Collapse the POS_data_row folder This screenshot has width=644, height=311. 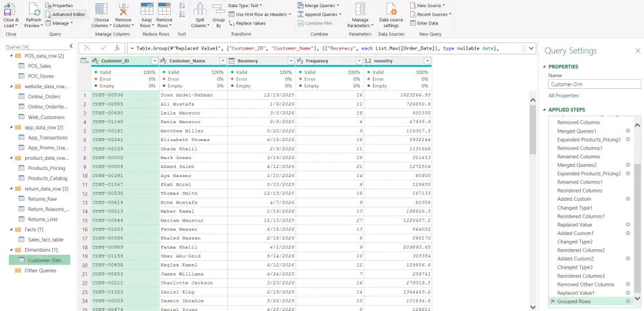[x=10, y=56]
